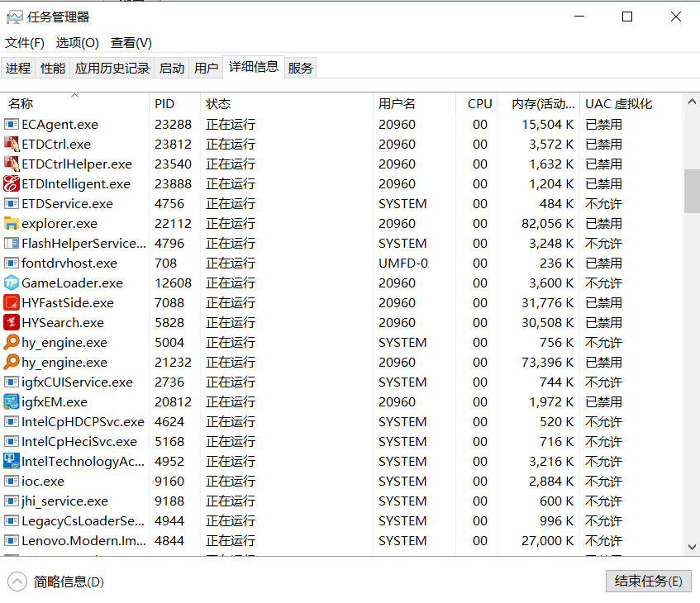Click the IntelTechnologyAc... icon

click(x=12, y=461)
